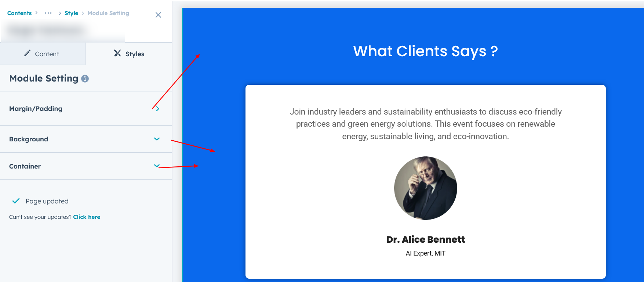Click the 'AI Expert, MIT' subtitle
Viewport: 644px width, 282px height.
click(x=425, y=253)
